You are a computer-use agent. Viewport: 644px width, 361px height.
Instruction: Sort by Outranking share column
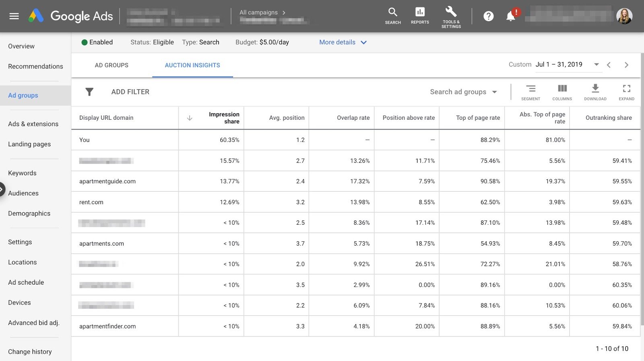click(x=609, y=118)
